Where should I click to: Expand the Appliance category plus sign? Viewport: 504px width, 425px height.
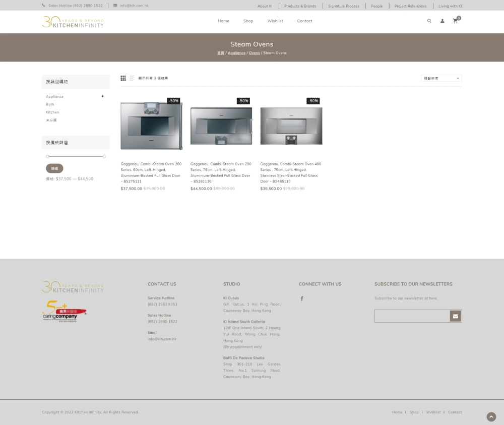[x=102, y=96]
